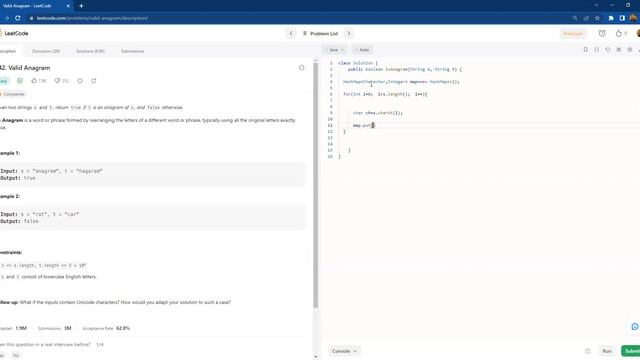The image size is (640, 360).
Task: Click the thumbs up like icon
Action: point(34,81)
